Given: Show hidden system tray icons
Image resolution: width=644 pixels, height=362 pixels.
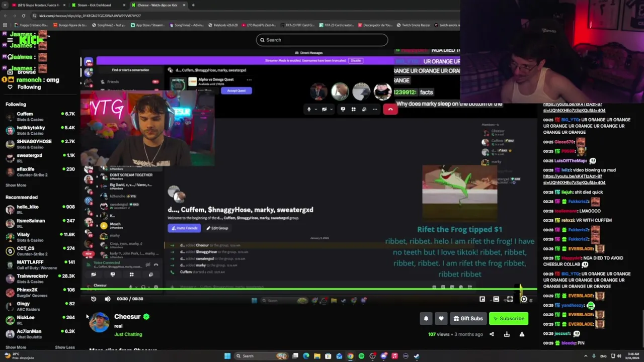Looking at the screenshot, I should point(585,356).
